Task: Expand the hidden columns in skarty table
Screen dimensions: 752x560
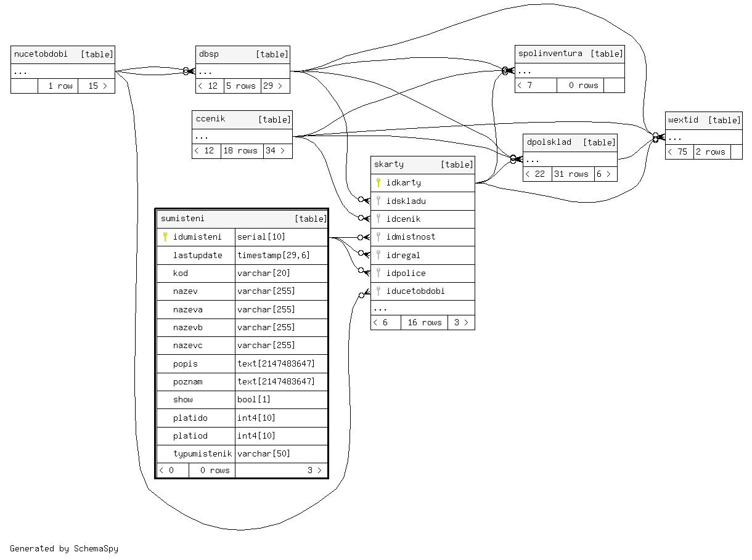Action: (x=422, y=308)
